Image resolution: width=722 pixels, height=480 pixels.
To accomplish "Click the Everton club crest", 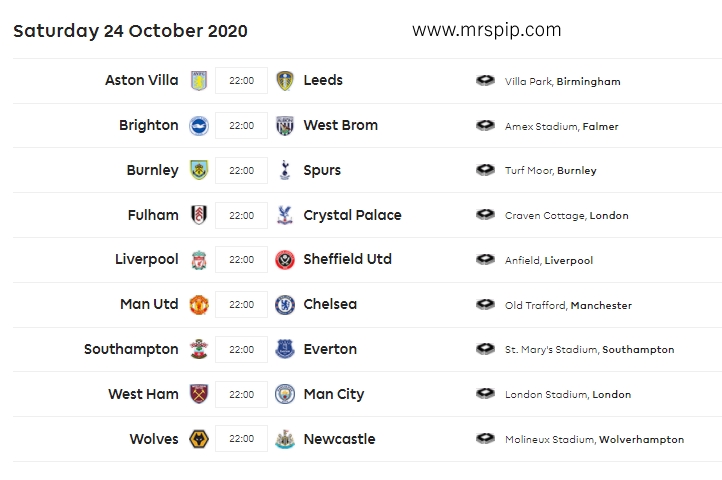I will tap(285, 349).
